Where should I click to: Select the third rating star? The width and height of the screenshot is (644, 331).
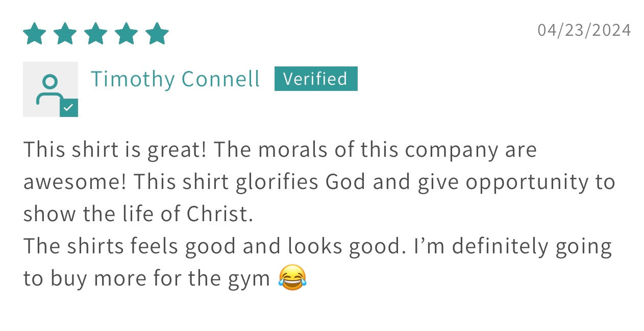pyautogui.click(x=96, y=34)
